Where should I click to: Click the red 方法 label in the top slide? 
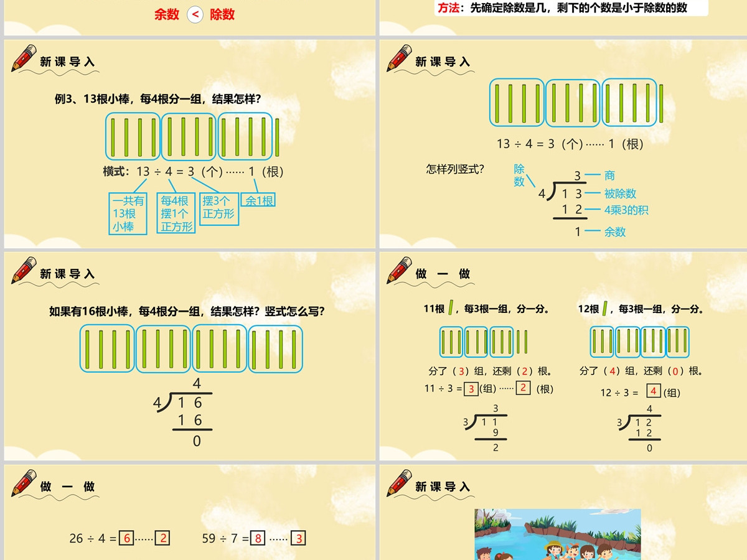pyautogui.click(x=448, y=8)
